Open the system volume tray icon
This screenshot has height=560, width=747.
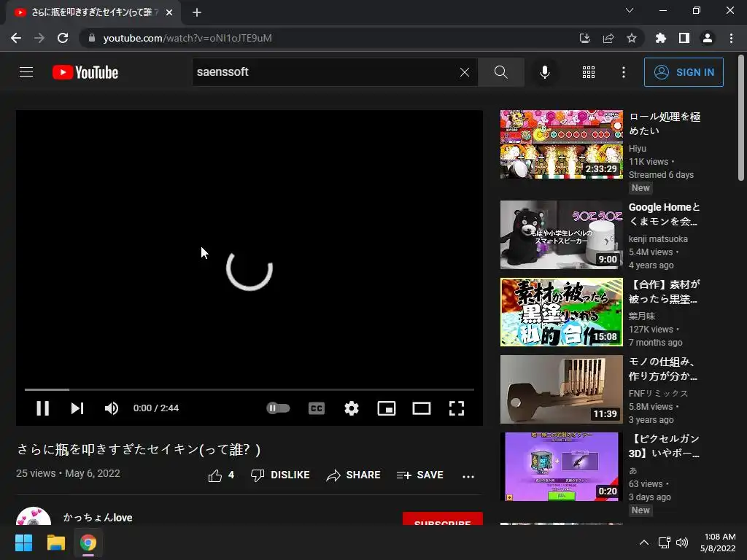coord(682,542)
